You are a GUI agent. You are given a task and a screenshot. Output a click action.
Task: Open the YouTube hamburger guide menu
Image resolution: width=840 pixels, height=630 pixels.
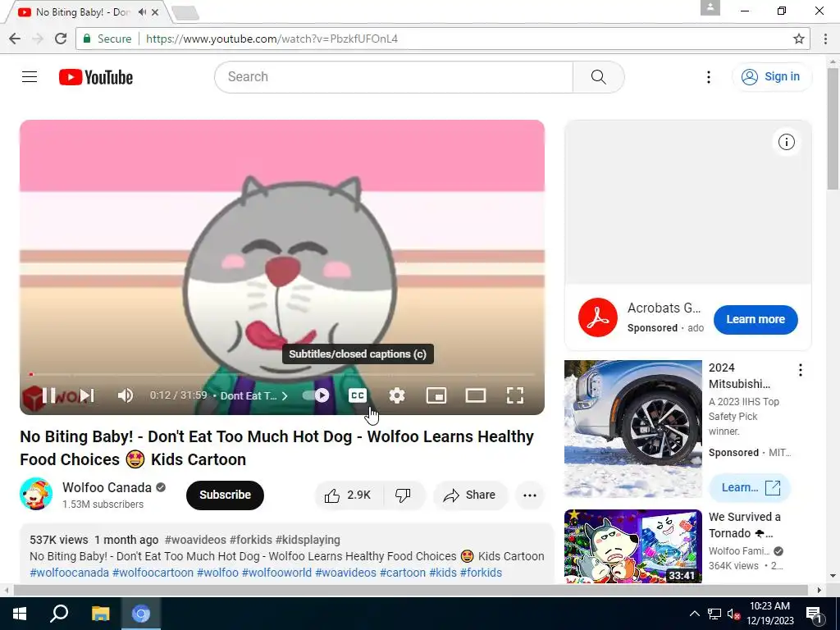[x=30, y=77]
